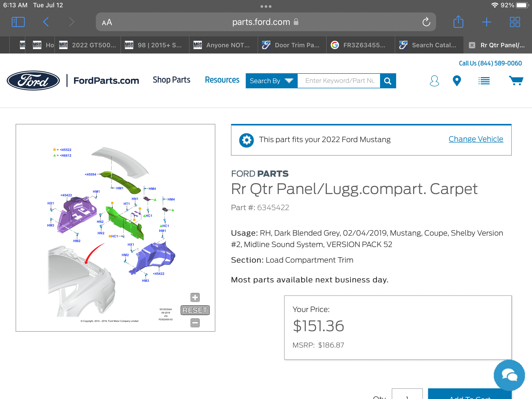View the shopping cart
The width and height of the screenshot is (532, 399).
[516, 81]
